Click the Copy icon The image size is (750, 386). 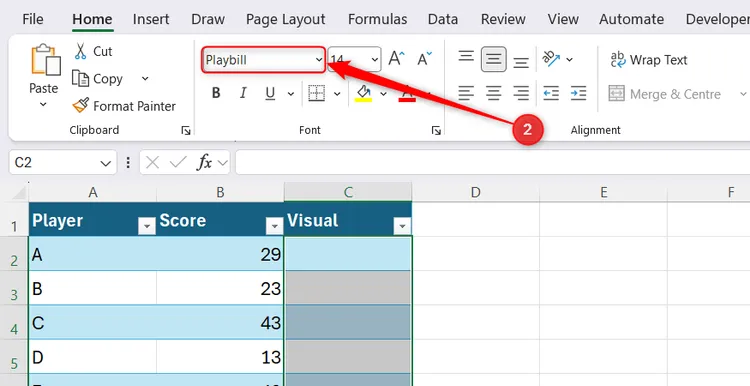coord(80,78)
